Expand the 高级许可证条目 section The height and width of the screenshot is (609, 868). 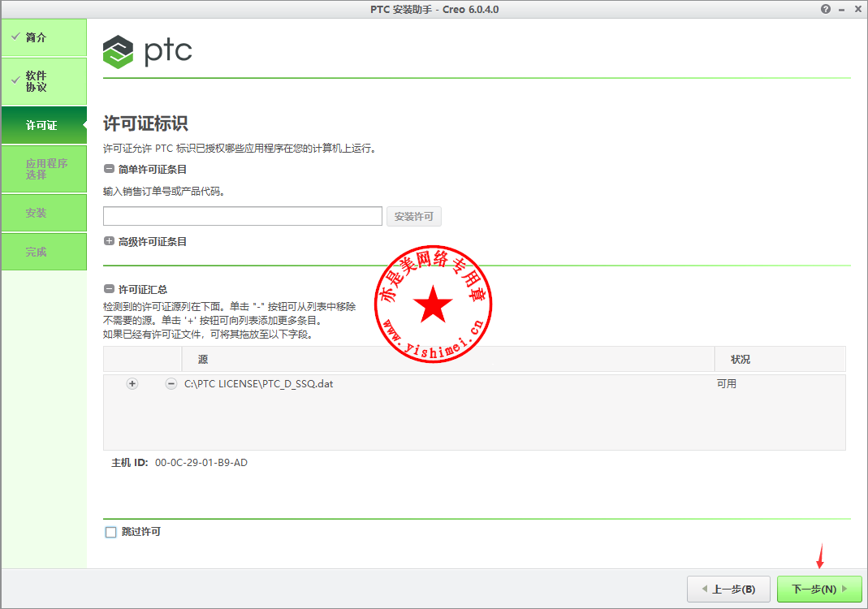point(109,241)
